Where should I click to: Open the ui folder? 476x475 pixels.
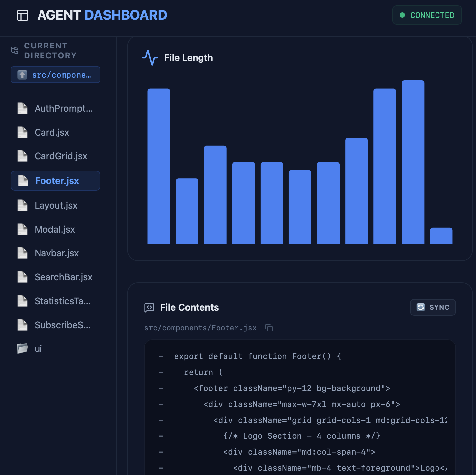click(x=55, y=349)
